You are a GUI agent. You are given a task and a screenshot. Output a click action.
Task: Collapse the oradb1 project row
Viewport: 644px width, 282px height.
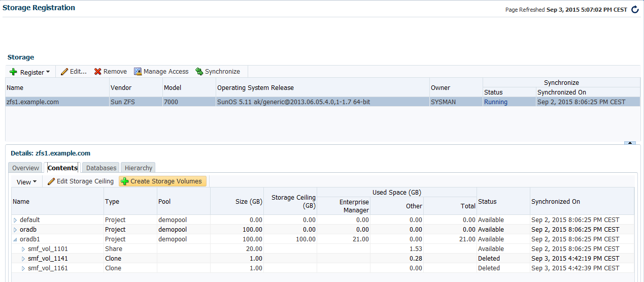pyautogui.click(x=15, y=239)
